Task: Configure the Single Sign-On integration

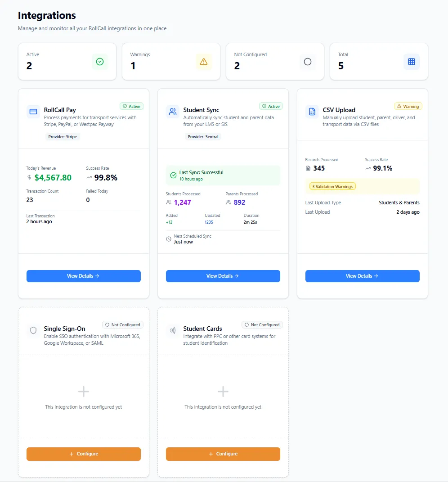Action: 84,454
